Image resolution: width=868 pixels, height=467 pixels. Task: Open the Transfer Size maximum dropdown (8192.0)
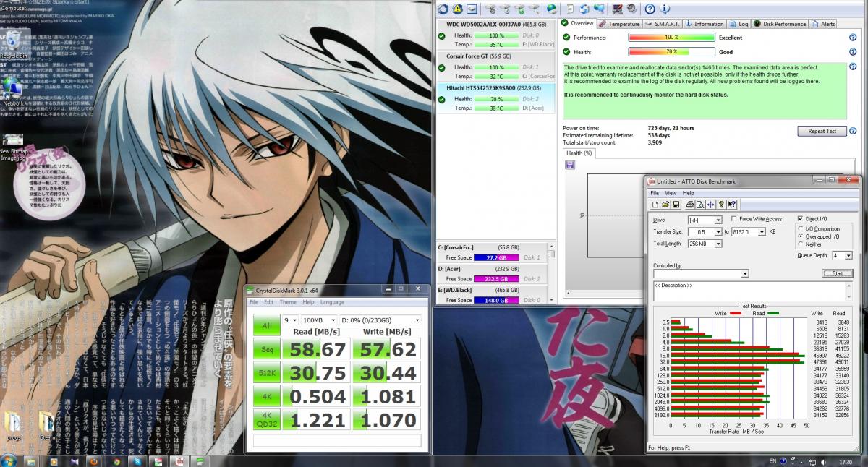tap(762, 232)
